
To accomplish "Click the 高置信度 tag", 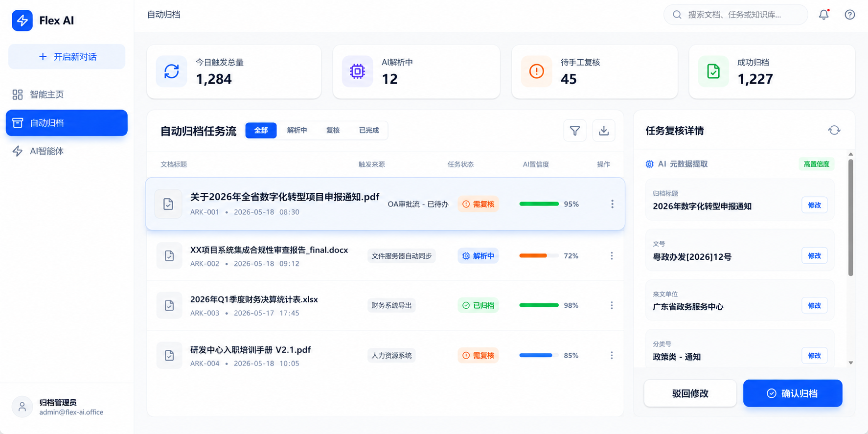I will 816,164.
